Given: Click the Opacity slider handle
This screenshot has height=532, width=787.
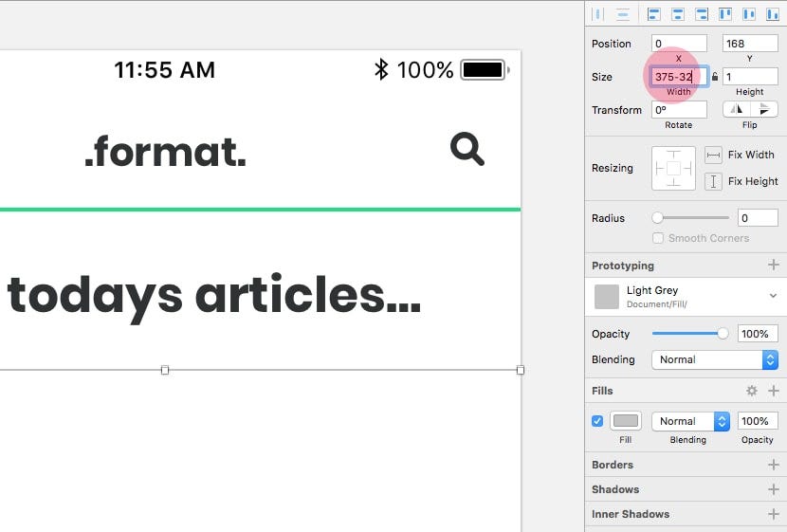Looking at the screenshot, I should (x=723, y=333).
